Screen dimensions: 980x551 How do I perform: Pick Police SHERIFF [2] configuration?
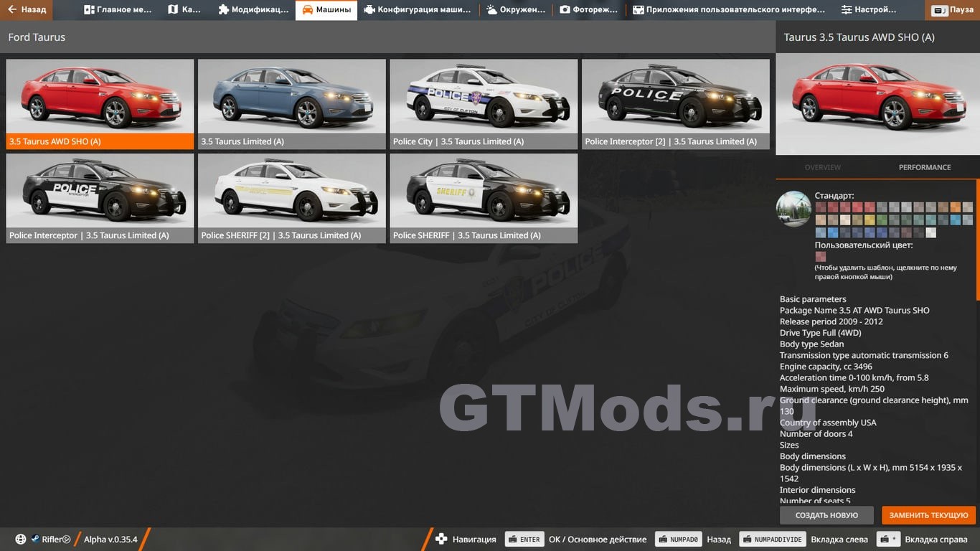tap(292, 198)
